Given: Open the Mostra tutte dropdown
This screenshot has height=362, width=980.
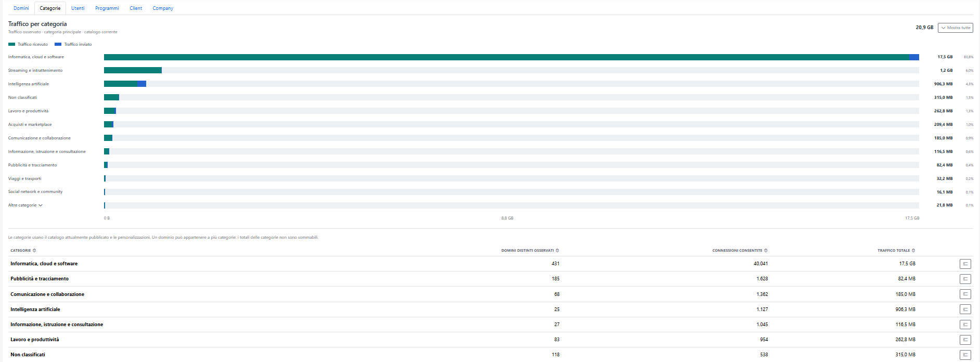Looking at the screenshot, I should point(956,28).
